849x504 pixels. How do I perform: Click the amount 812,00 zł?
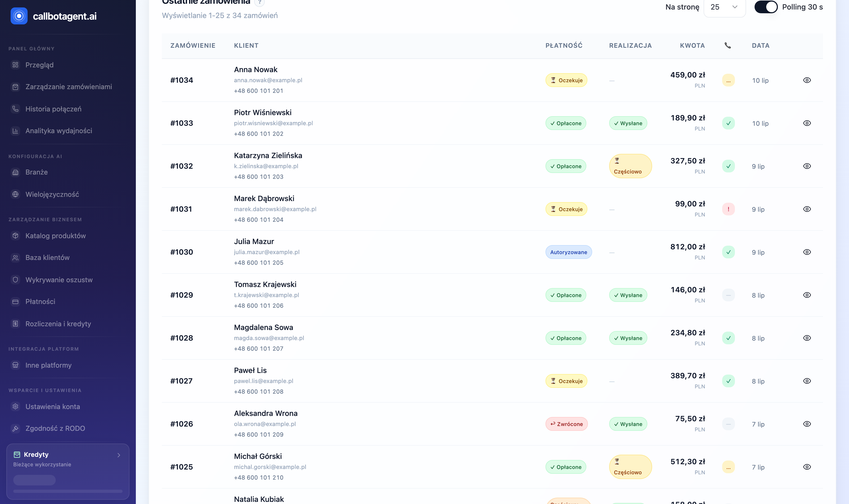(x=688, y=247)
